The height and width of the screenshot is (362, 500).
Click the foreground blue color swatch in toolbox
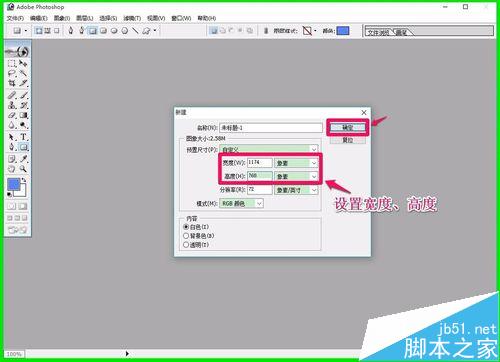point(13,184)
